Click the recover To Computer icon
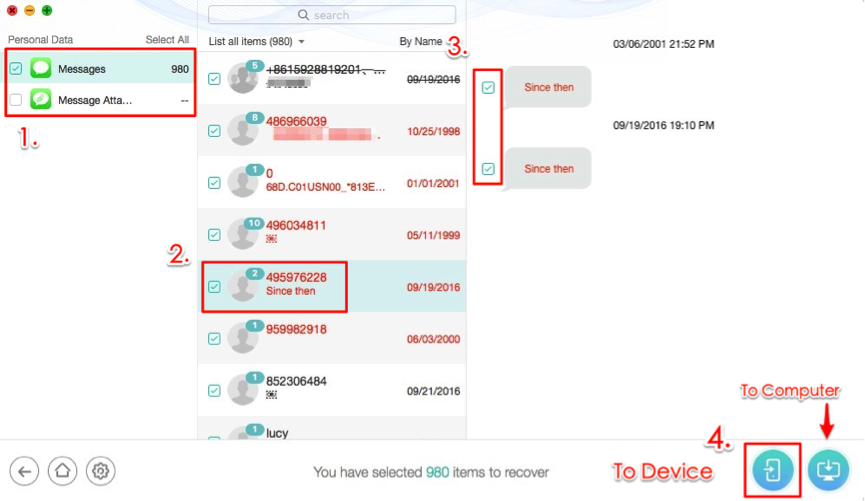This screenshot has height=501, width=865. tap(828, 469)
